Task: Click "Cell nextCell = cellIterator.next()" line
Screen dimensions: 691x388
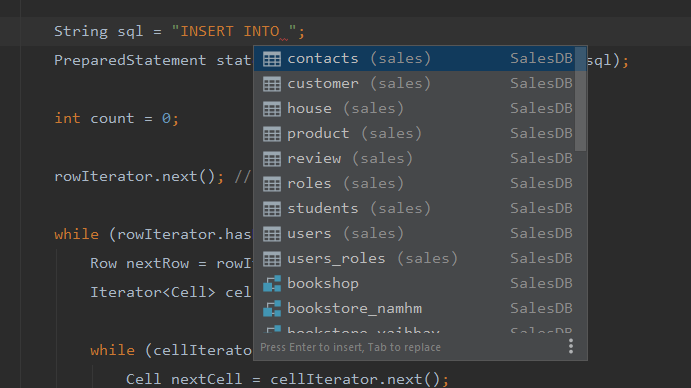Action: (x=287, y=379)
